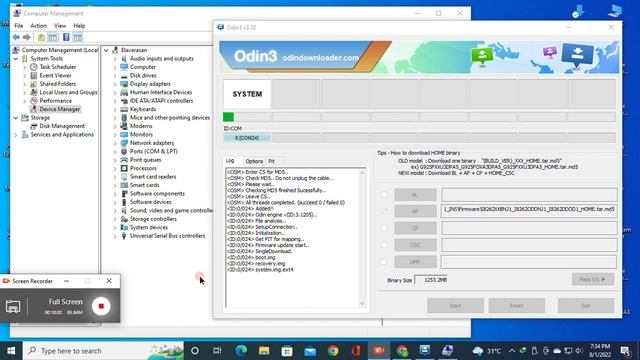Expand the Local Users and Groups node
The height and width of the screenshot is (360, 640).
[25, 92]
